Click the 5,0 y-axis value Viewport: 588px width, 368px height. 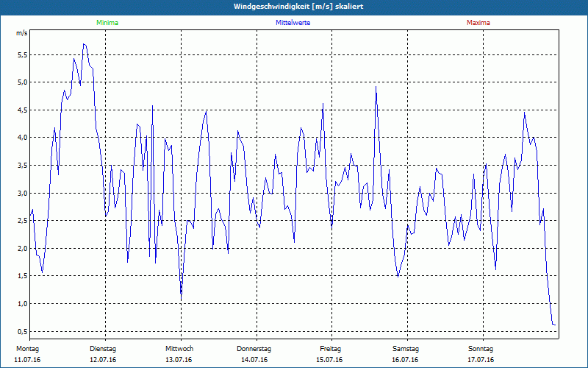22,82
